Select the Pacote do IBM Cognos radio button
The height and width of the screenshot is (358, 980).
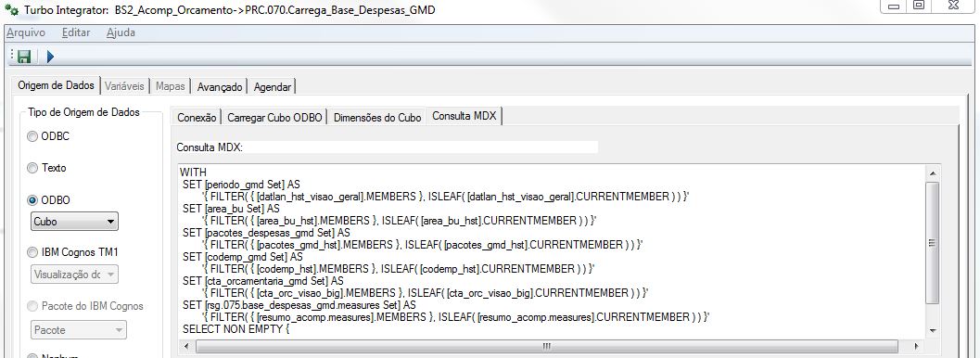coord(32,306)
